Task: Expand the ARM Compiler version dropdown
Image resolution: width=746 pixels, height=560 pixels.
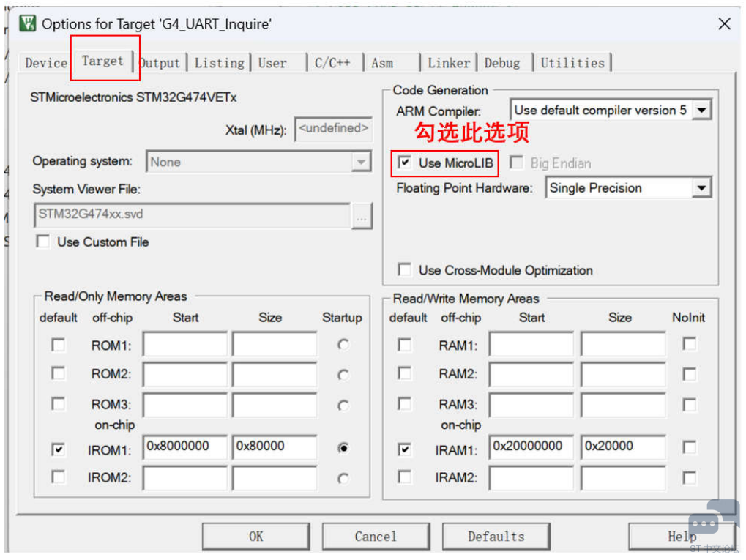Action: 701,111
